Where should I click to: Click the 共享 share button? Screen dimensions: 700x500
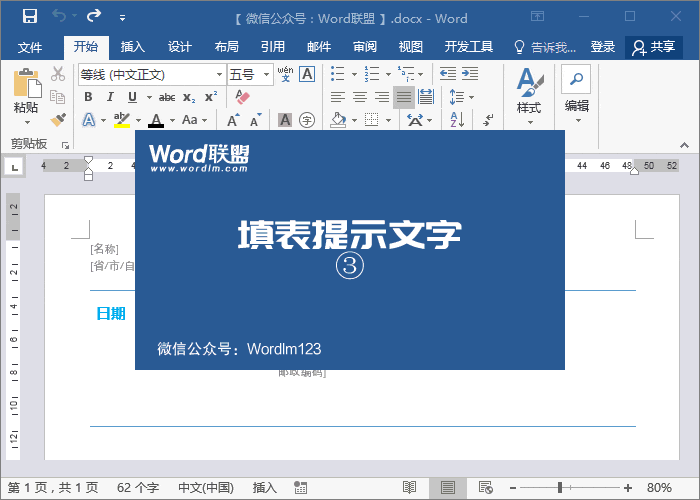654,47
